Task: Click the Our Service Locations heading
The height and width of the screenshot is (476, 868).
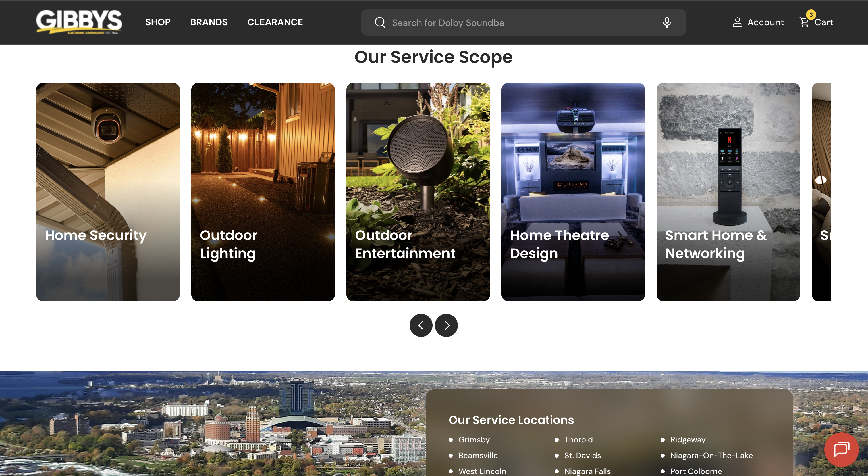Action: [x=511, y=420]
